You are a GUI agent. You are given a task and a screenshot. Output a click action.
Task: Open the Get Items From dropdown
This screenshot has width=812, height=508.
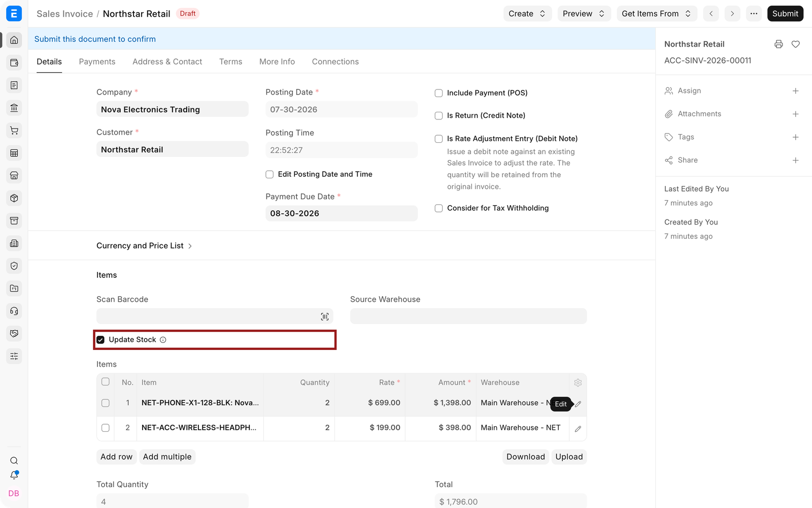click(x=657, y=14)
